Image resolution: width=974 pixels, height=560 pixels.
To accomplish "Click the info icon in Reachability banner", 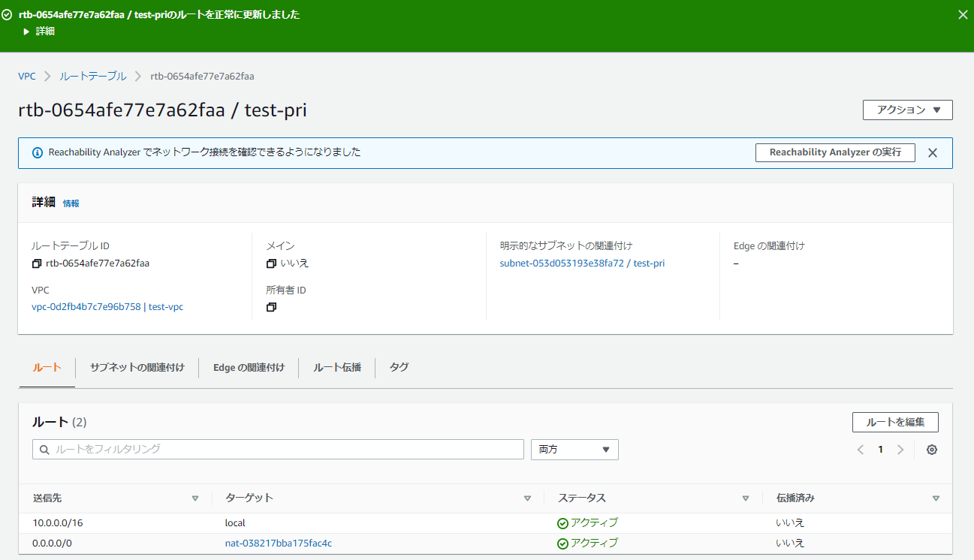I will (x=38, y=152).
